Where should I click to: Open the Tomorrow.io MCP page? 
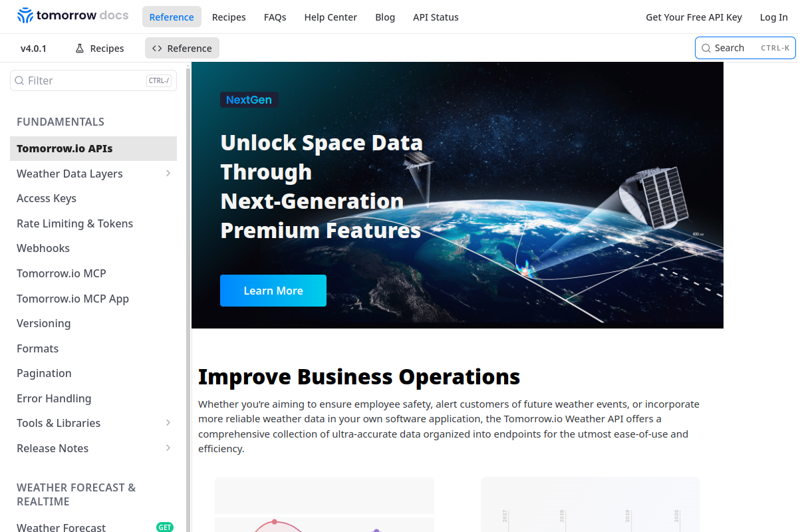click(x=93, y=273)
